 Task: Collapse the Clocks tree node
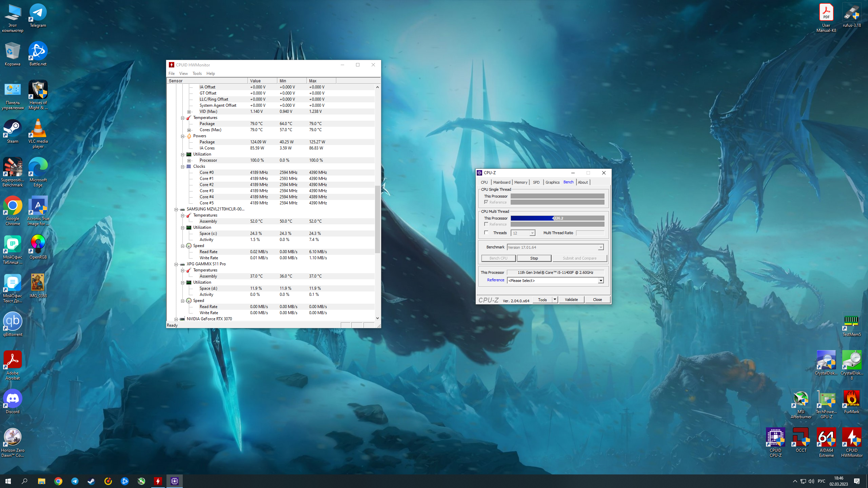[182, 166]
